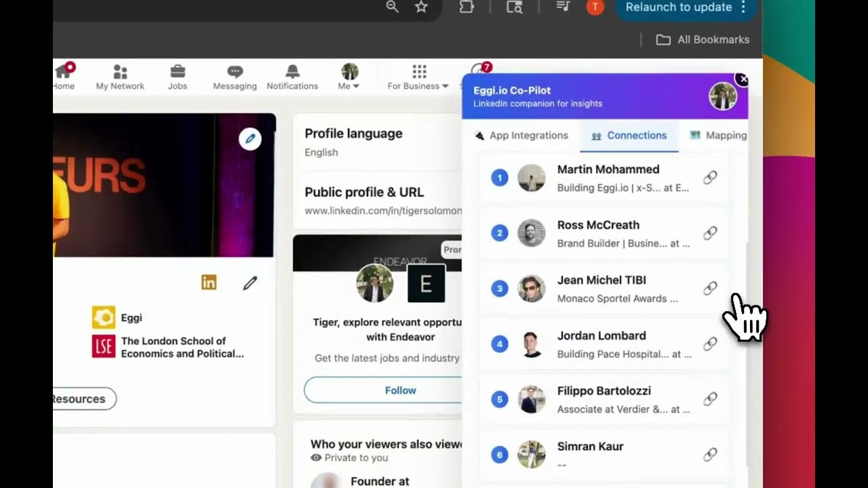This screenshot has height=488, width=868.
Task: Edit the profile banner image
Action: pos(250,139)
